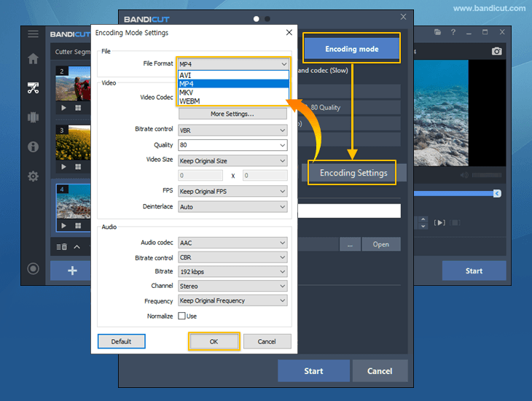Open the file folder icon in title bar
Screen dimensions: 532x401
coord(438,32)
